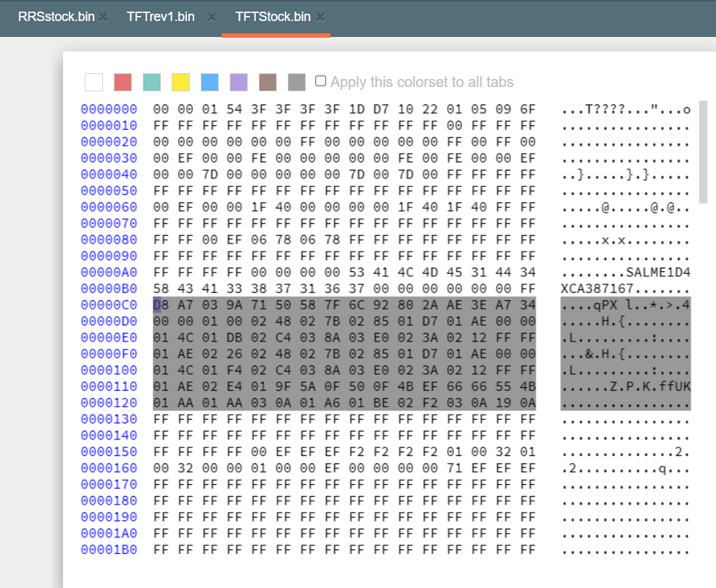Click offset address 0000150
716x588 pixels.
tap(109, 452)
